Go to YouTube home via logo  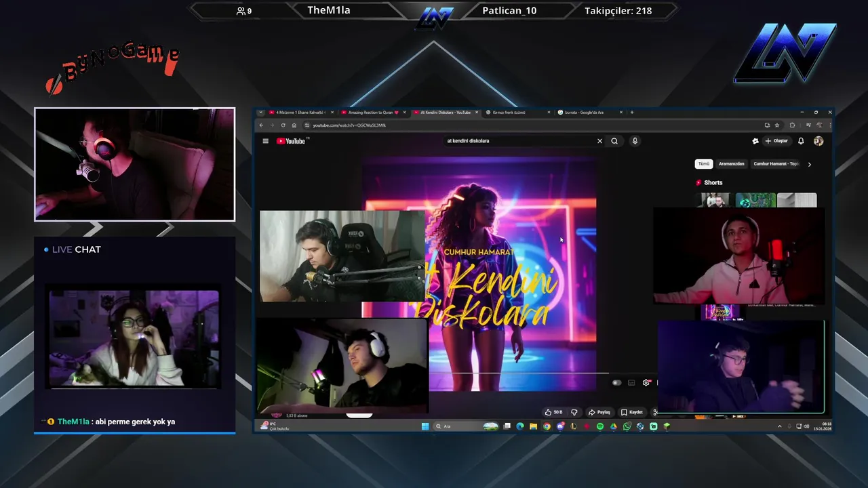tap(292, 141)
